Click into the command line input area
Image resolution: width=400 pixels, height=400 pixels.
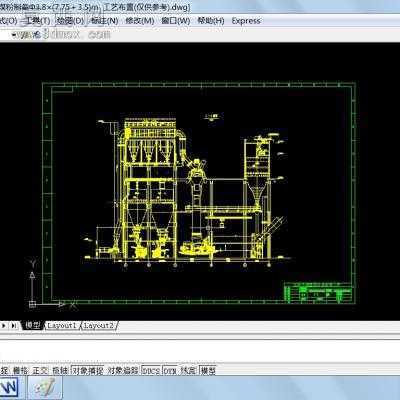[200, 351]
